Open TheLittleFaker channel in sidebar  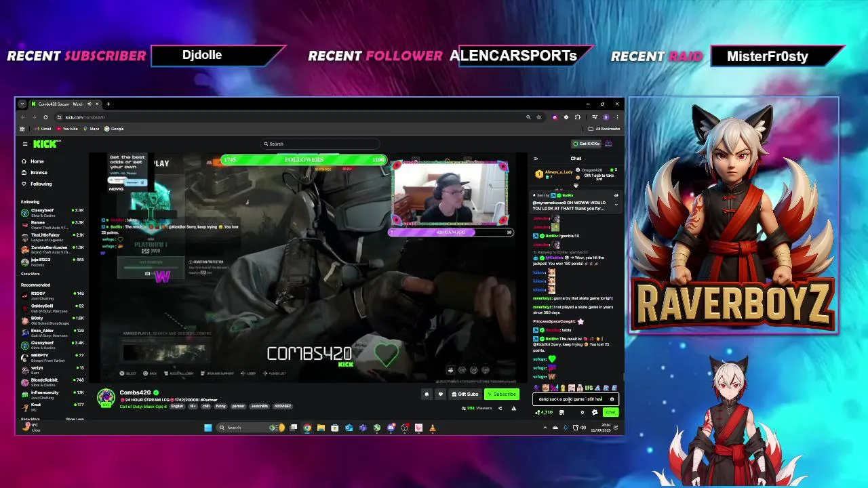point(52,237)
